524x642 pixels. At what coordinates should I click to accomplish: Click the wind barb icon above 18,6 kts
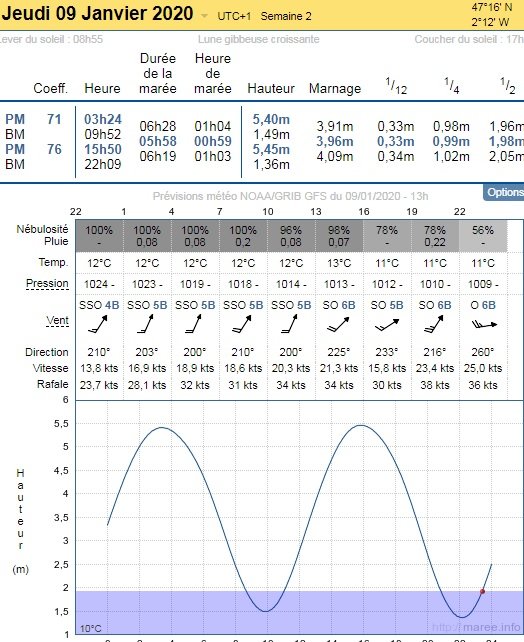[x=242, y=324]
